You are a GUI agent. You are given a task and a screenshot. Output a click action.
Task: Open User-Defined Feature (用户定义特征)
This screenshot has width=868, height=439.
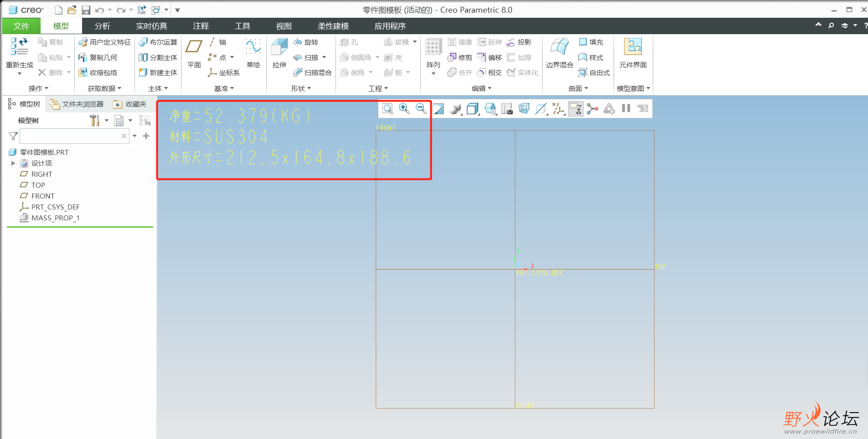click(104, 42)
